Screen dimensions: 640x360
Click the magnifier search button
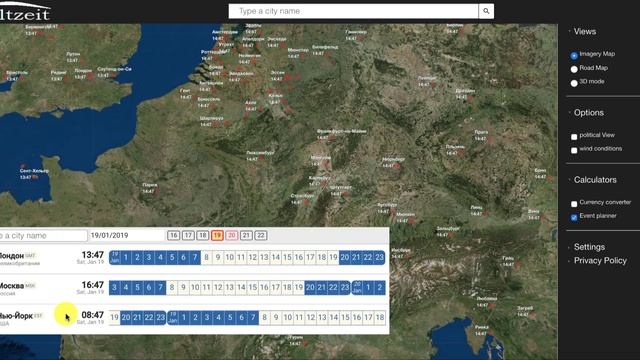486,11
